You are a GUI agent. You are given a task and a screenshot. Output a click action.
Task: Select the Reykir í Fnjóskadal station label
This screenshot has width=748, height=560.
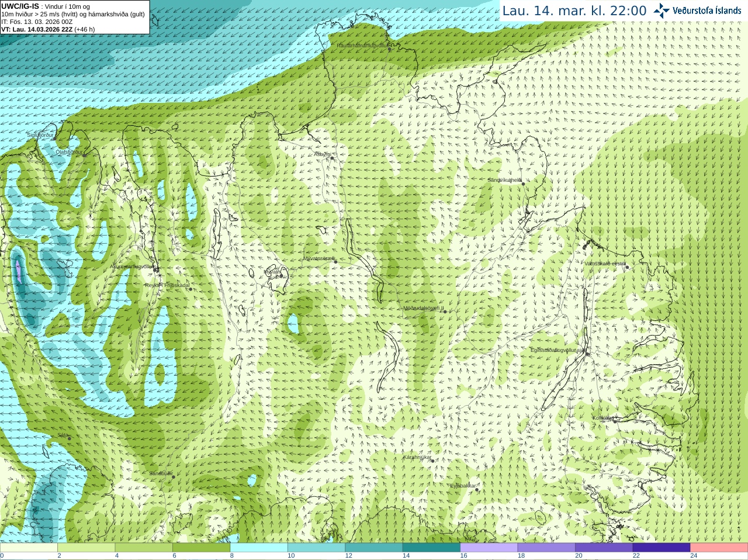[x=167, y=285]
